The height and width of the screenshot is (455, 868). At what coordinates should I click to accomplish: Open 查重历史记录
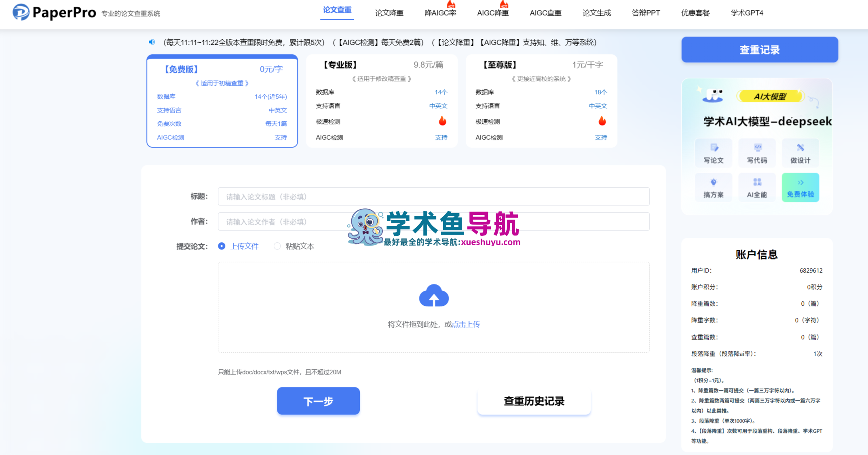534,401
